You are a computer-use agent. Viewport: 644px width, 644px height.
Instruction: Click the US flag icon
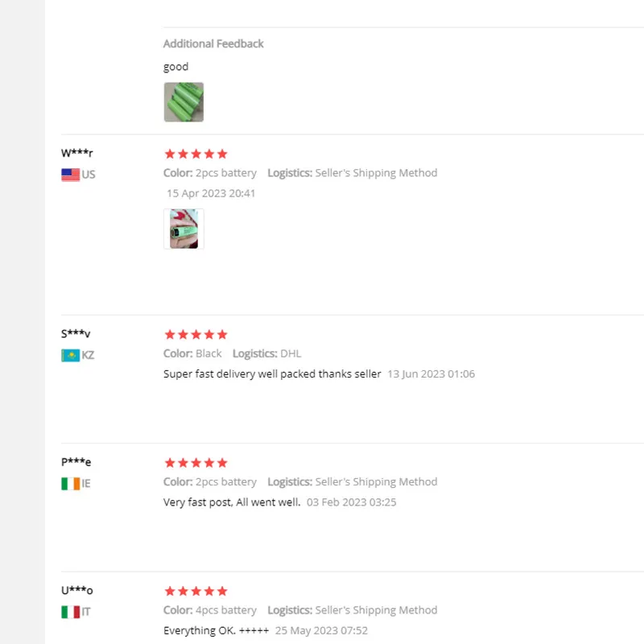pyautogui.click(x=71, y=175)
